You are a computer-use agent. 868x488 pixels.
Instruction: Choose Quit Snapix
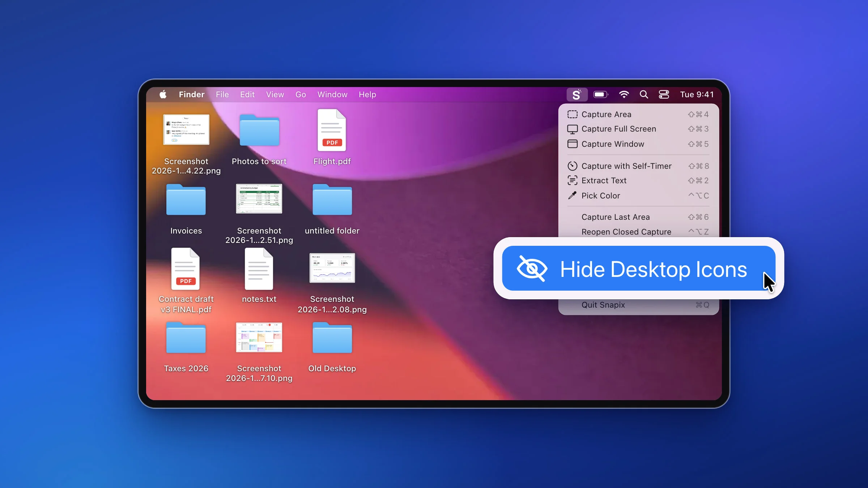click(638, 305)
